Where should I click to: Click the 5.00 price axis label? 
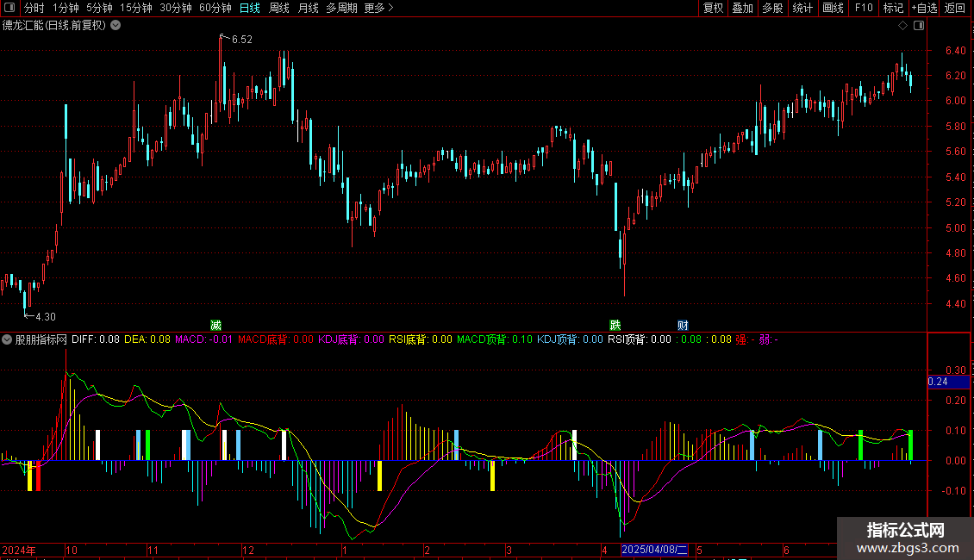(x=955, y=227)
